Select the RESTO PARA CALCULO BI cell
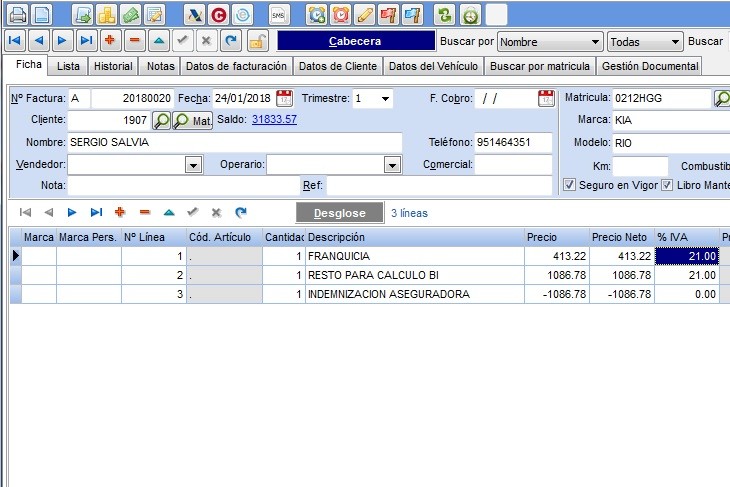730x487 pixels. [415, 275]
